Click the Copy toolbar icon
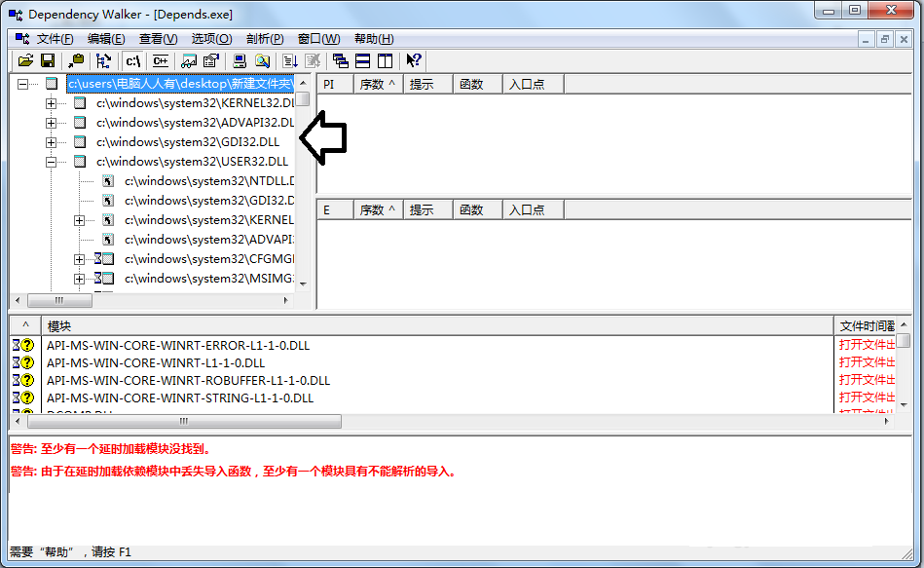The height and width of the screenshot is (568, 924). click(76, 60)
